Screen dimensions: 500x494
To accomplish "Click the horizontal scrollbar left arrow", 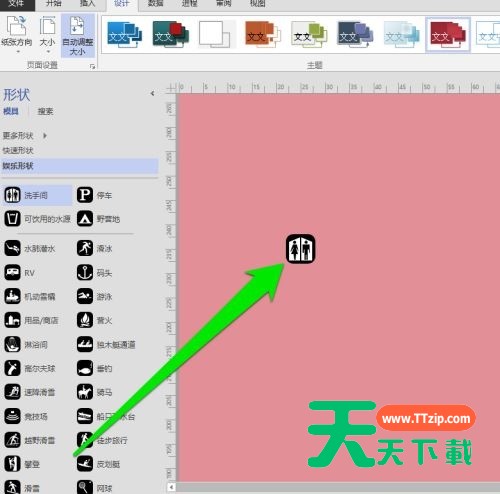I will tap(171, 487).
